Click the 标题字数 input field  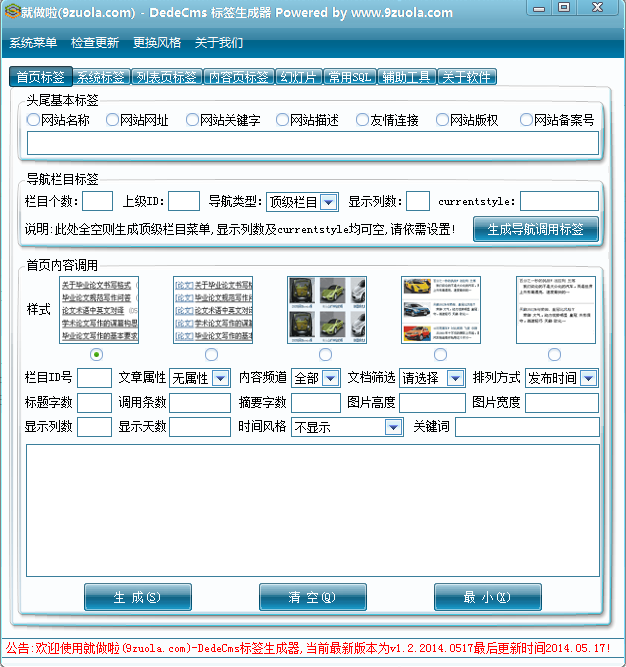click(x=94, y=403)
